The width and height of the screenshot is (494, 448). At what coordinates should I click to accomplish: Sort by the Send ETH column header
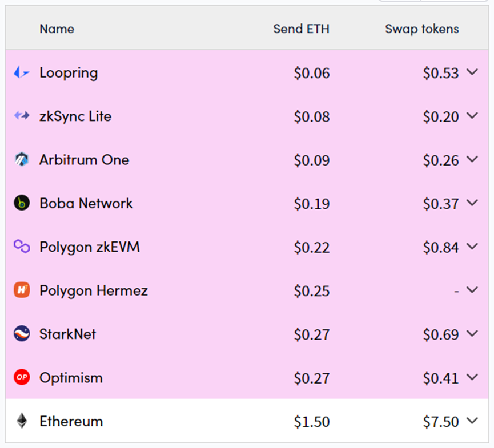pyautogui.click(x=301, y=29)
